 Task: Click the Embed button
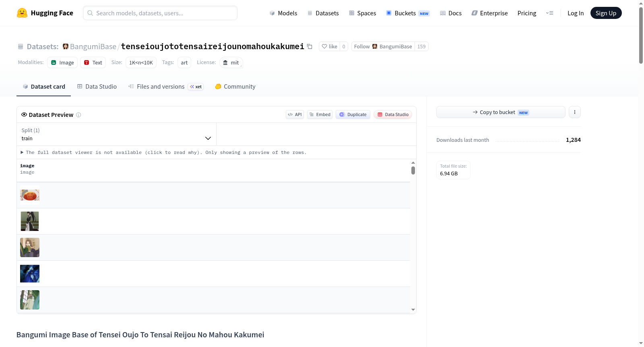click(x=320, y=114)
